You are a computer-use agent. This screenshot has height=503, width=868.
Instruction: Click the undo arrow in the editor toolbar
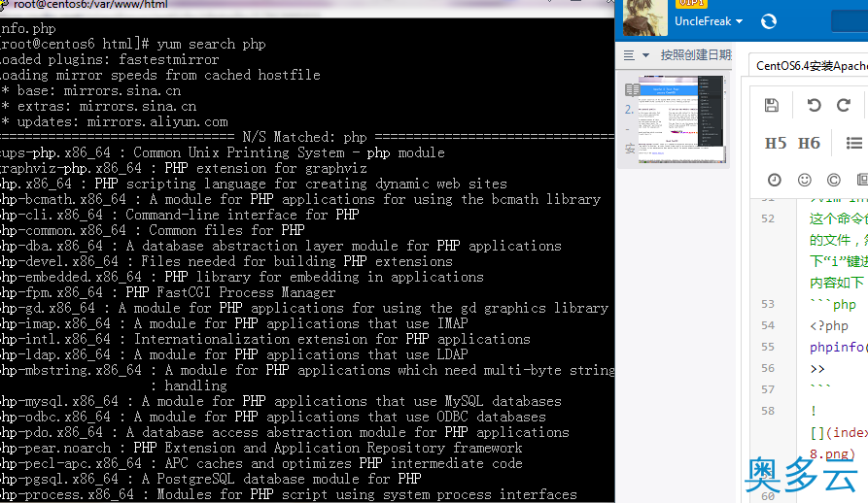click(x=814, y=105)
